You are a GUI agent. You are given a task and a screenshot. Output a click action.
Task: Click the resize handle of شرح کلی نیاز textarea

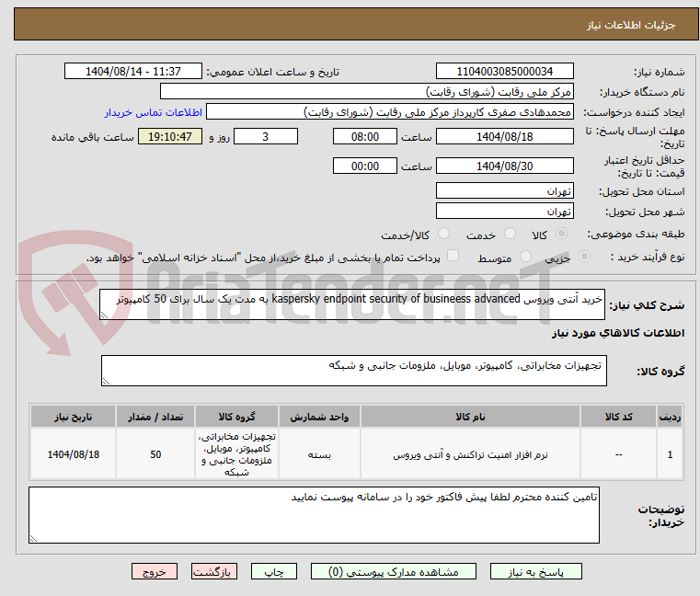(104, 315)
